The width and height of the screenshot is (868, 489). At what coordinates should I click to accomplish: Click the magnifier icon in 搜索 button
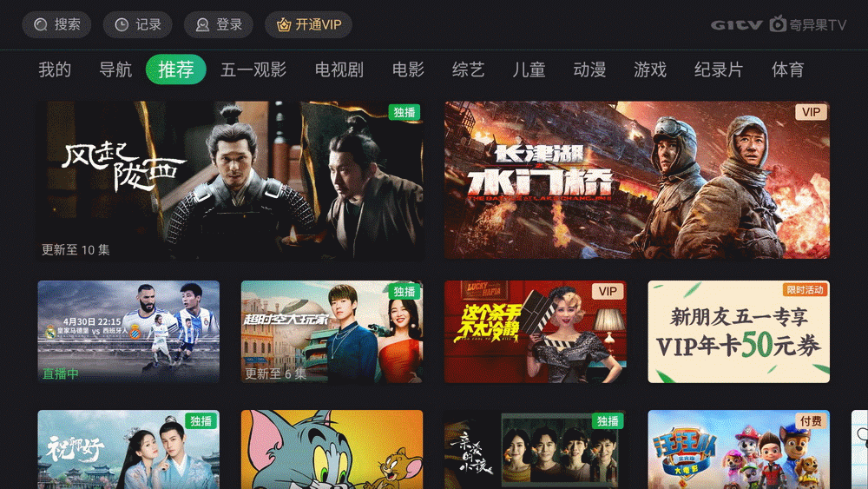point(41,25)
